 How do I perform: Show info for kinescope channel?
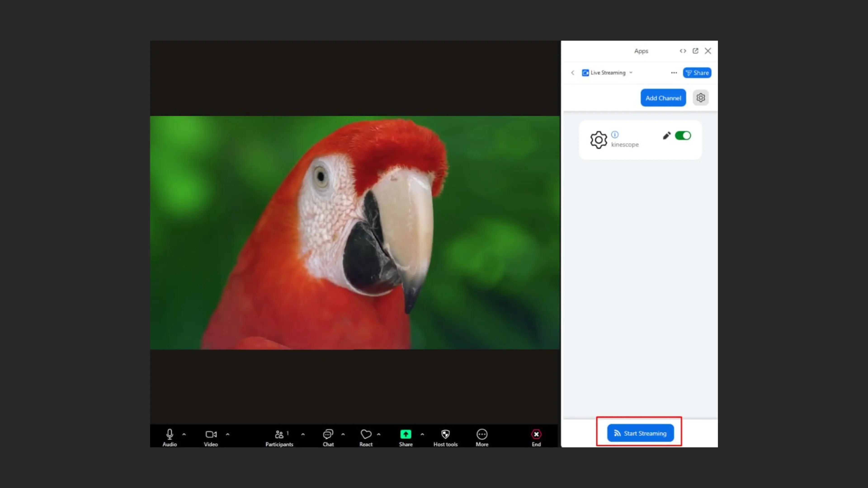point(615,135)
